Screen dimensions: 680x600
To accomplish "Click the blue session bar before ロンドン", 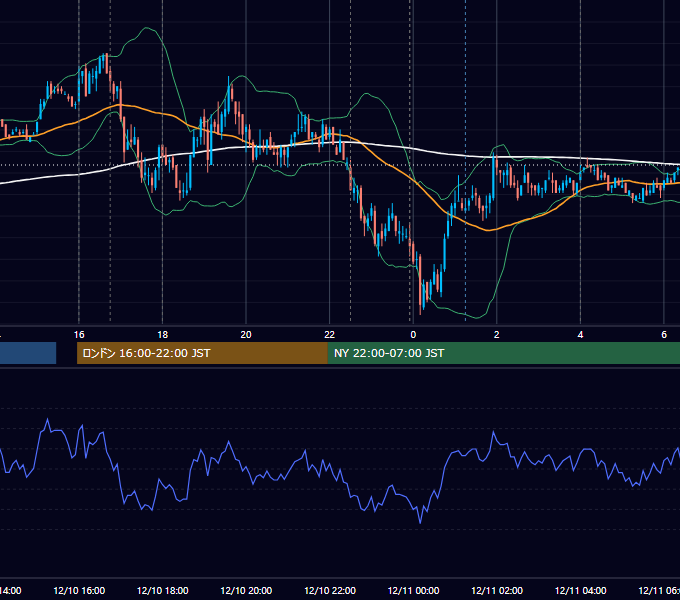I will click(28, 353).
